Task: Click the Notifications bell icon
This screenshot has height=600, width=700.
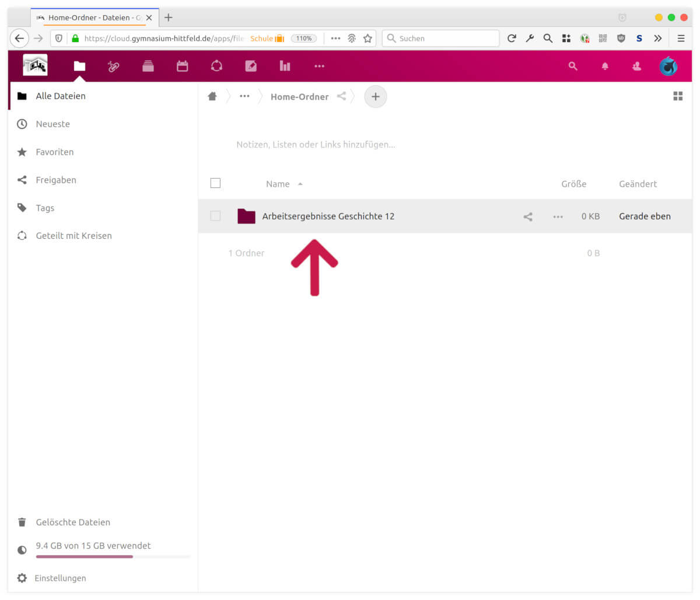Action: [x=605, y=67]
